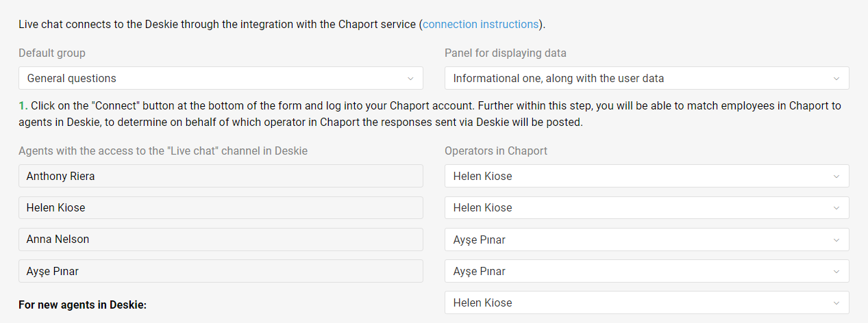Click the Ayşe Pınar agent field
This screenshot has width=868, height=323.
[221, 271]
